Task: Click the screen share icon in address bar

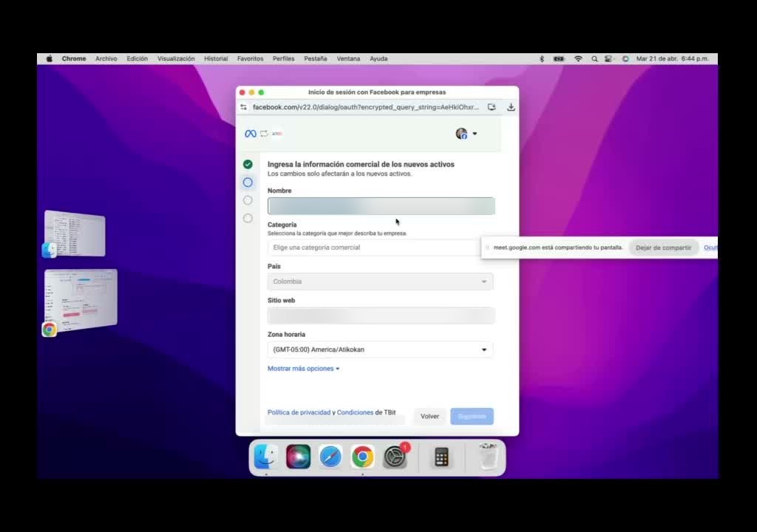Action: pos(492,107)
